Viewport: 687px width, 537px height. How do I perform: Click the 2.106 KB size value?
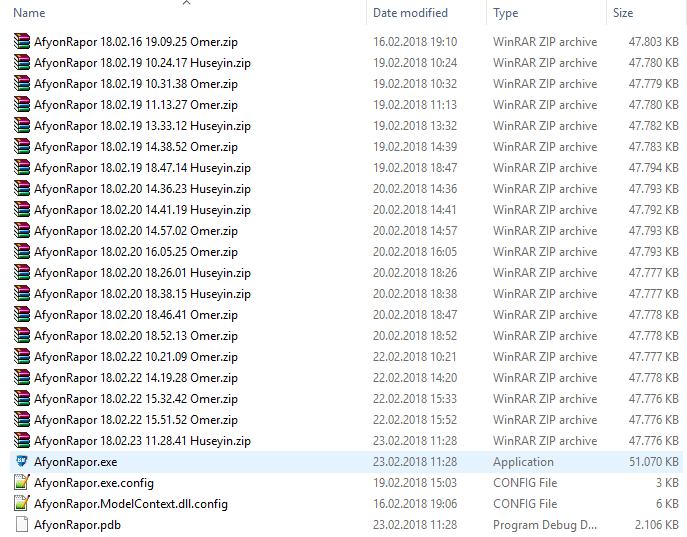click(657, 525)
